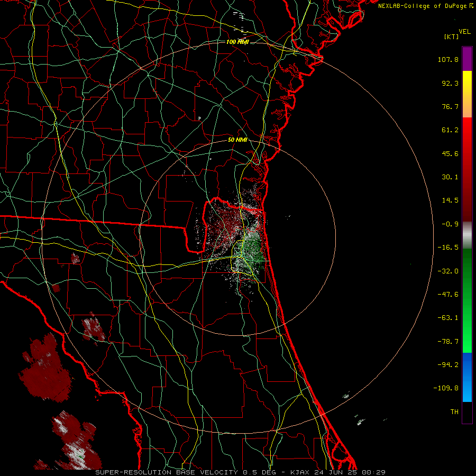476x476 pixels.
Task: Select the 61.2 velocity scale value
Action: tap(450, 130)
